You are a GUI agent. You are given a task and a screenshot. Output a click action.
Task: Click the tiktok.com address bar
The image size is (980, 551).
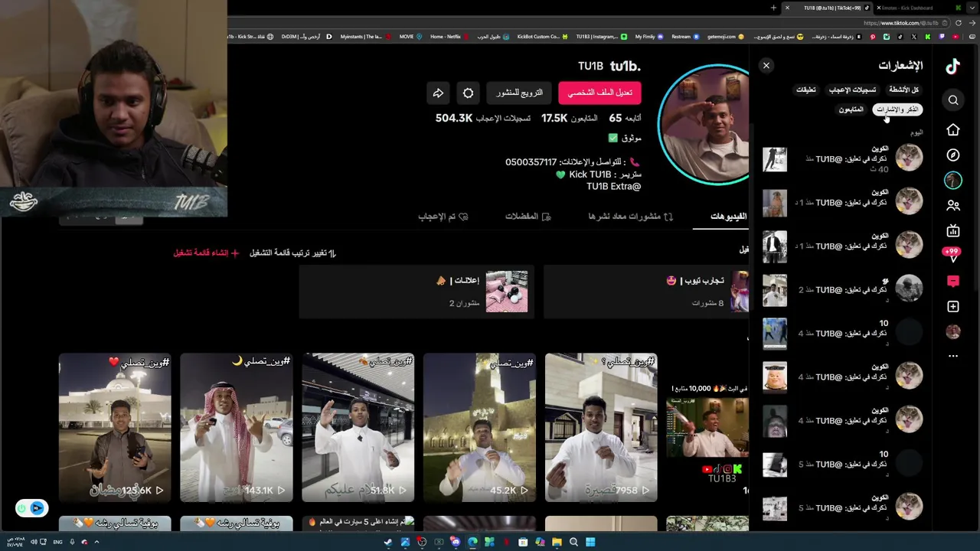point(900,23)
